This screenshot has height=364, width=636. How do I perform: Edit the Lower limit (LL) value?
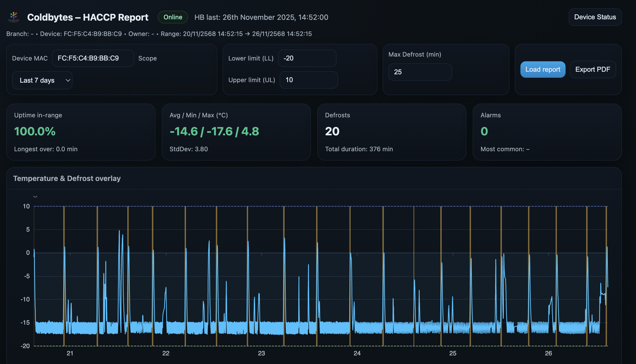click(x=307, y=58)
